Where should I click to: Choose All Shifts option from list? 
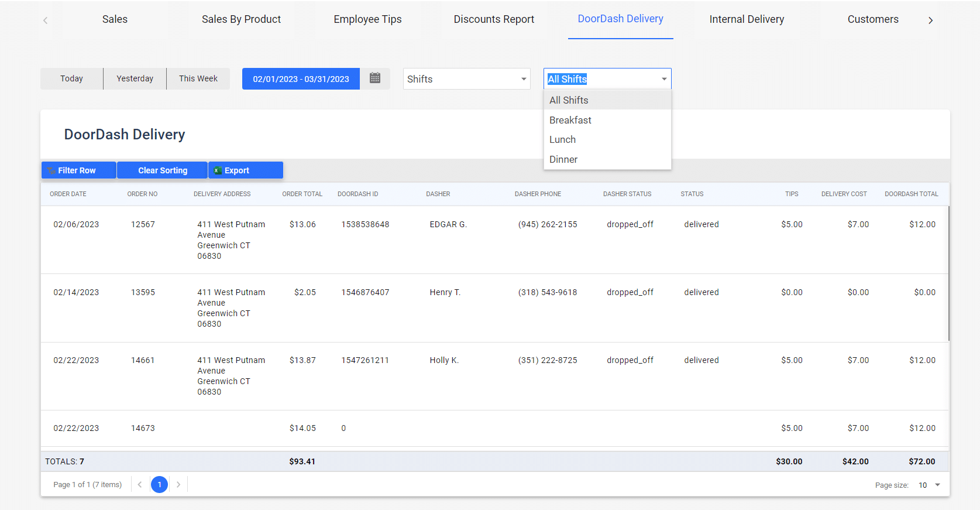click(x=607, y=100)
